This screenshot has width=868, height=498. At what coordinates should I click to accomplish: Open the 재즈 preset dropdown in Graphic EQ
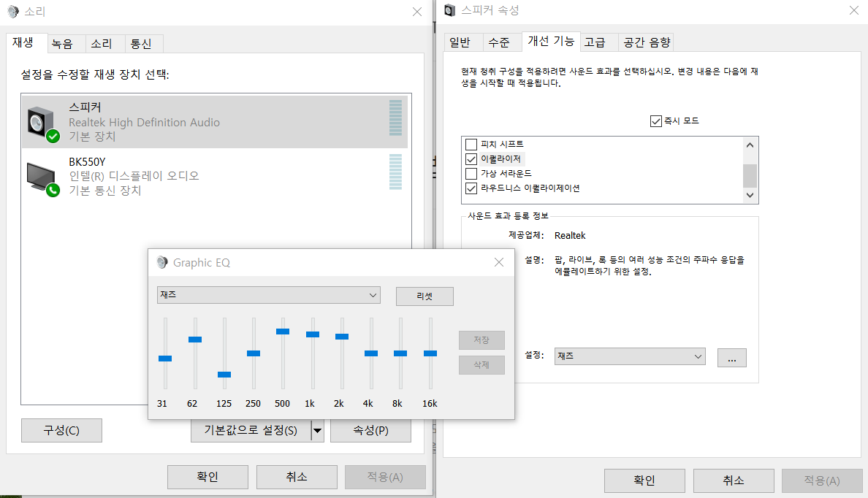click(x=268, y=295)
